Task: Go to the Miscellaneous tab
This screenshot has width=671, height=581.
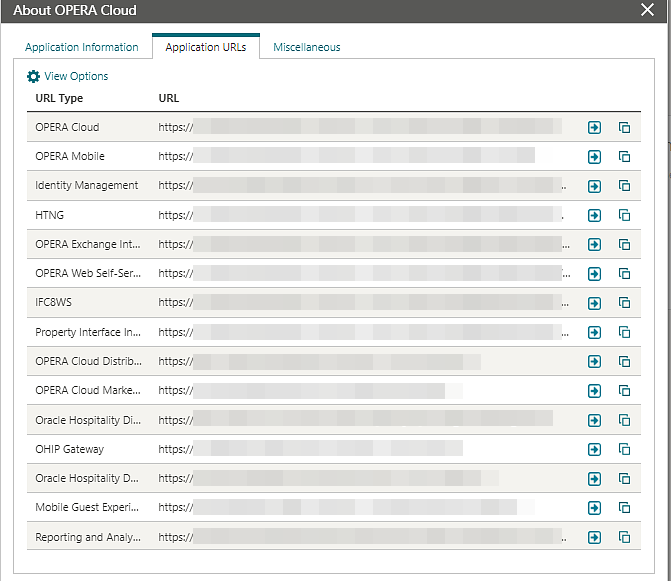Action: 307,47
